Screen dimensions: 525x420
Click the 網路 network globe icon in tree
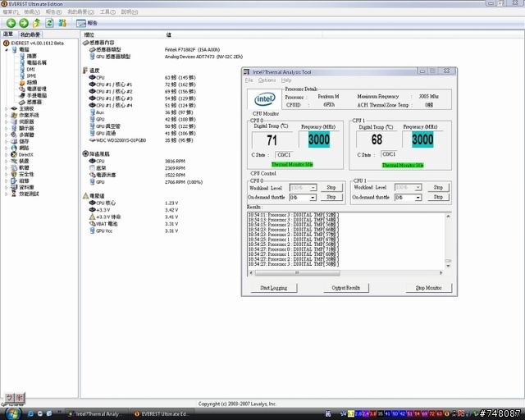(x=14, y=148)
